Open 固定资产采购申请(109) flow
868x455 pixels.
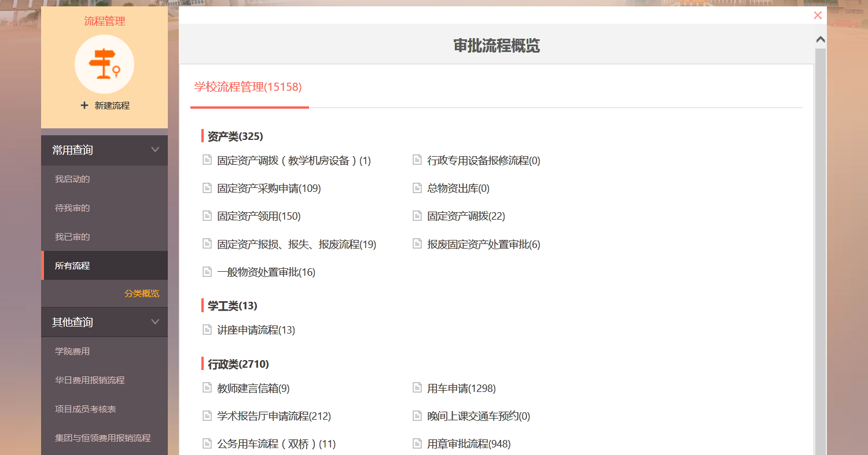click(269, 188)
